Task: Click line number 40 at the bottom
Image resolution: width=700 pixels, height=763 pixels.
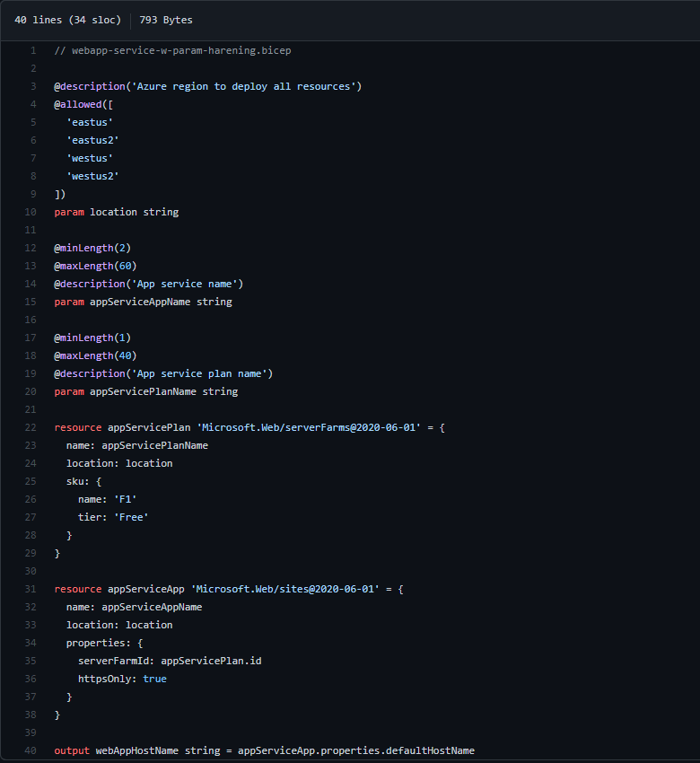Action: 31,750
